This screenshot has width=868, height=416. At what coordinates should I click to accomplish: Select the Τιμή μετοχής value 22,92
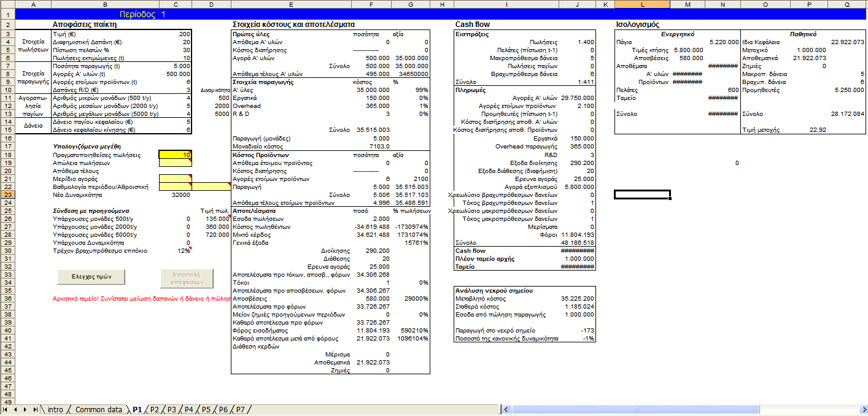click(x=818, y=129)
